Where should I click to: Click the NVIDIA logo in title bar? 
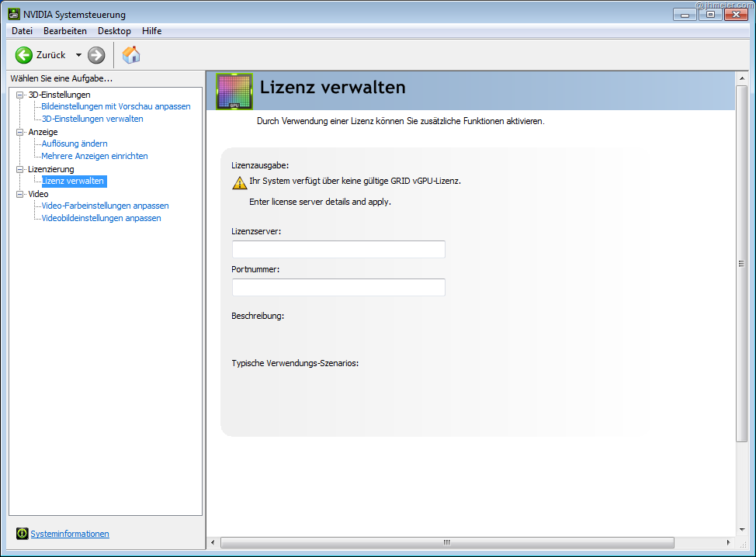pyautogui.click(x=14, y=15)
